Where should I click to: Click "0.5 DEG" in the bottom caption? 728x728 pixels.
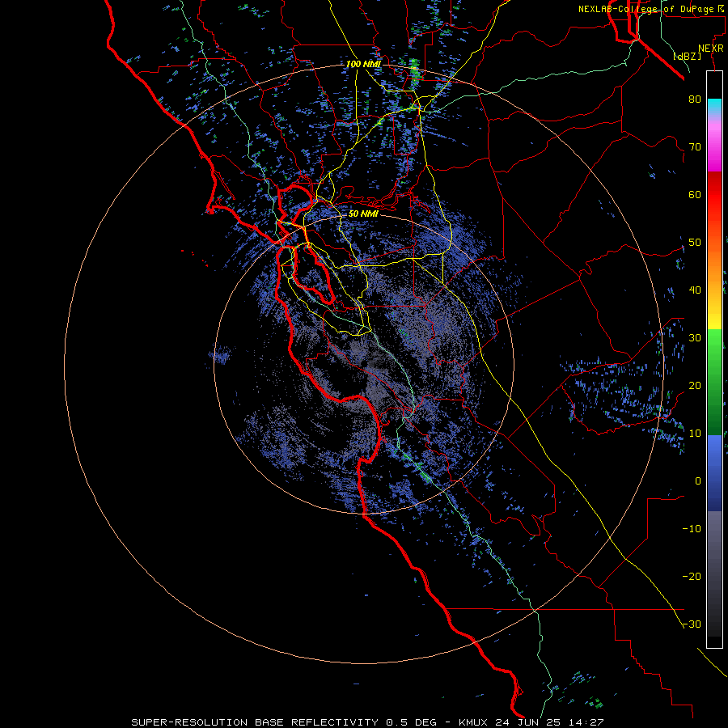[412, 722]
